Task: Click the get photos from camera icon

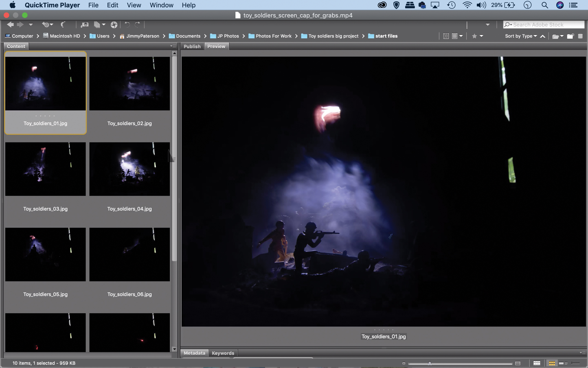Action: (84, 24)
